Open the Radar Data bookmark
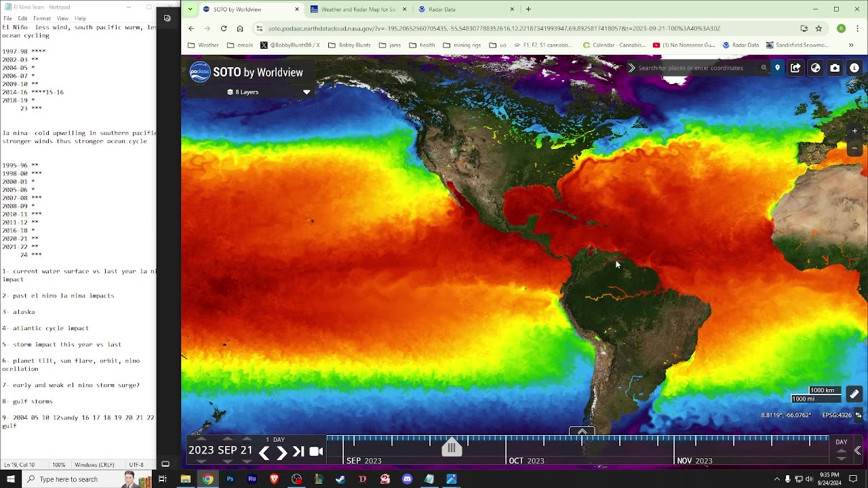 tap(741, 45)
